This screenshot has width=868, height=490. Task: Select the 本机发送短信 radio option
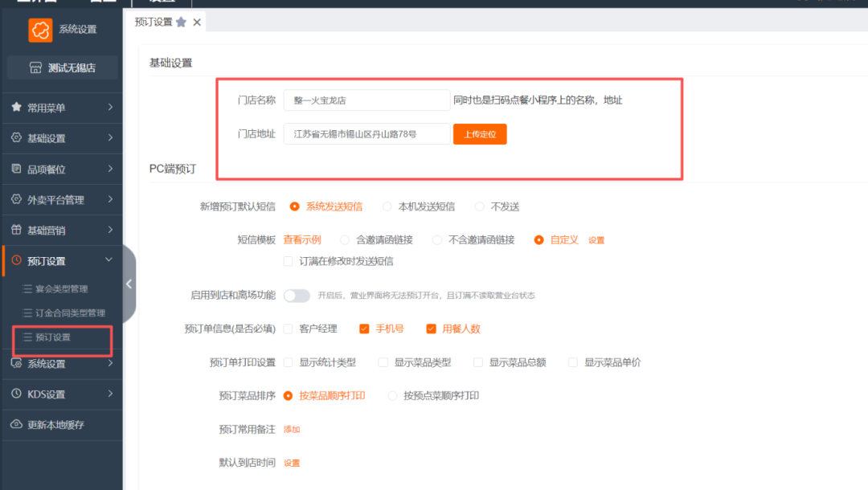click(x=389, y=206)
